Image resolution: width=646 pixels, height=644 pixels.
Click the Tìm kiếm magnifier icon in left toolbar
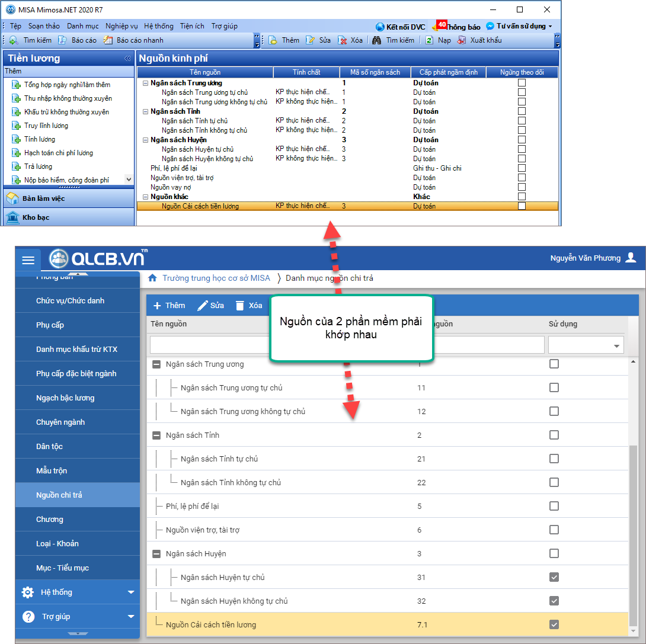pyautogui.click(x=14, y=40)
